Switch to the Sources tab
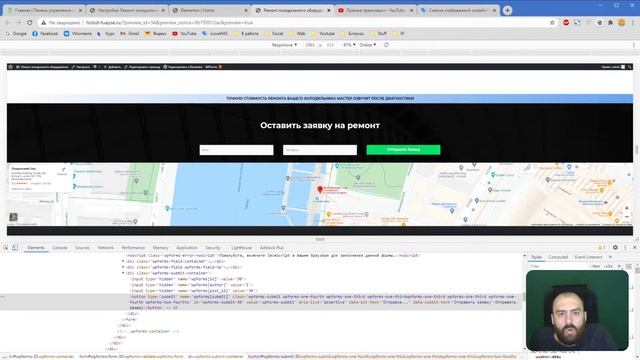640x360 pixels. (82, 248)
